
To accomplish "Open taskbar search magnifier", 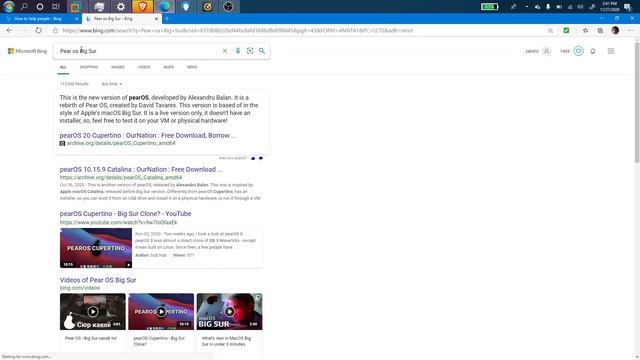I will pos(24,7).
